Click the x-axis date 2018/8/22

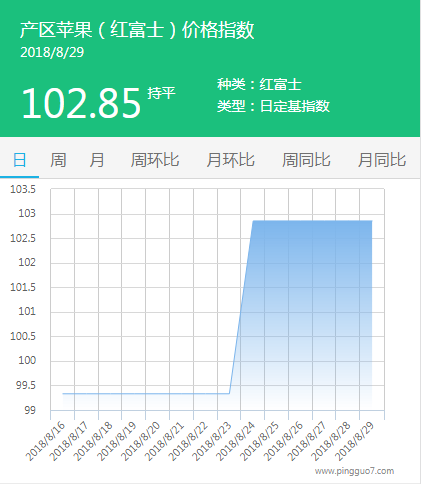pos(188,441)
